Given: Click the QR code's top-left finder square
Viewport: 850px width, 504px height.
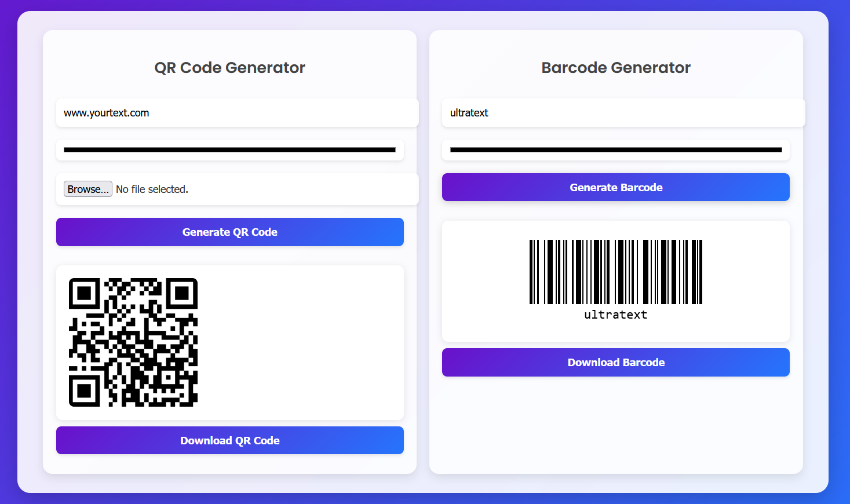Looking at the screenshot, I should tap(85, 294).
